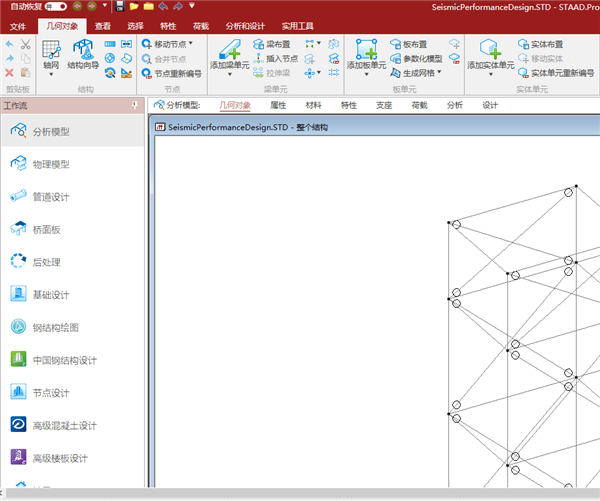This screenshot has width=600, height=501.
Task: Click the blue ruler bar icon in 结构 group
Action: point(110,44)
